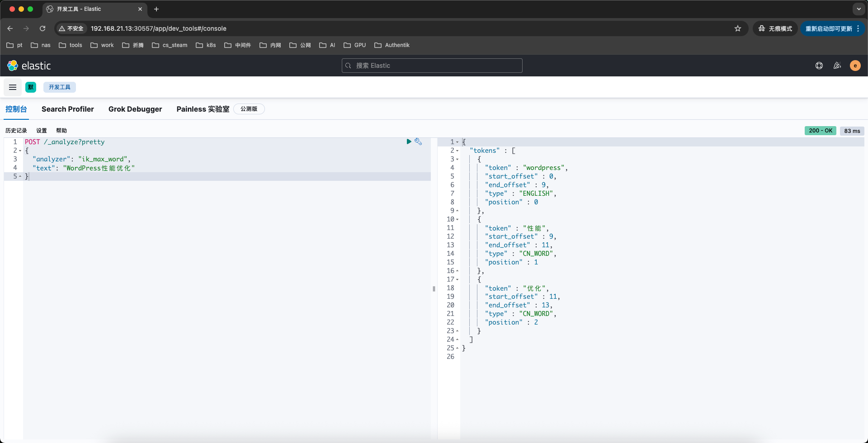The width and height of the screenshot is (868, 443).
Task: Grab the divider between editor and output panes
Action: (434, 289)
